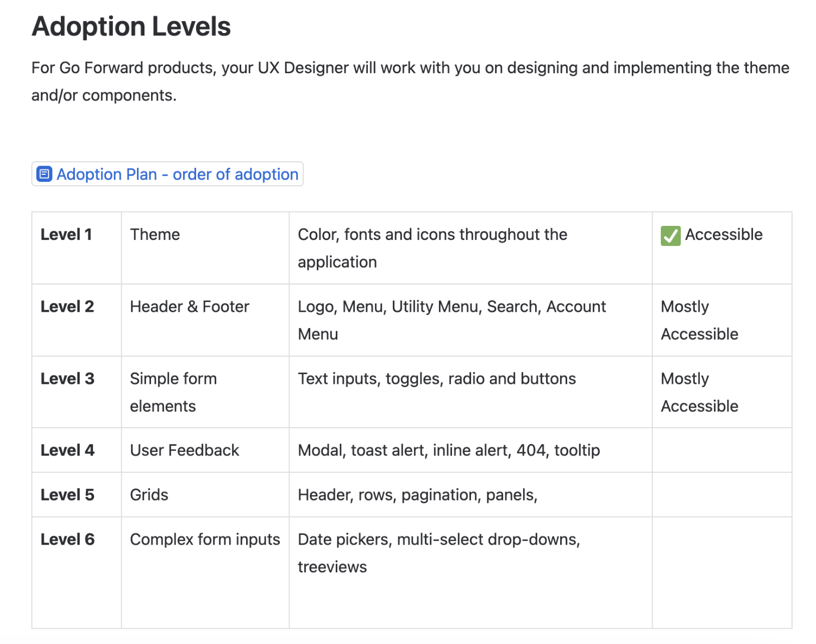Click the Header & Footer cell
816x644 pixels.
tap(190, 307)
